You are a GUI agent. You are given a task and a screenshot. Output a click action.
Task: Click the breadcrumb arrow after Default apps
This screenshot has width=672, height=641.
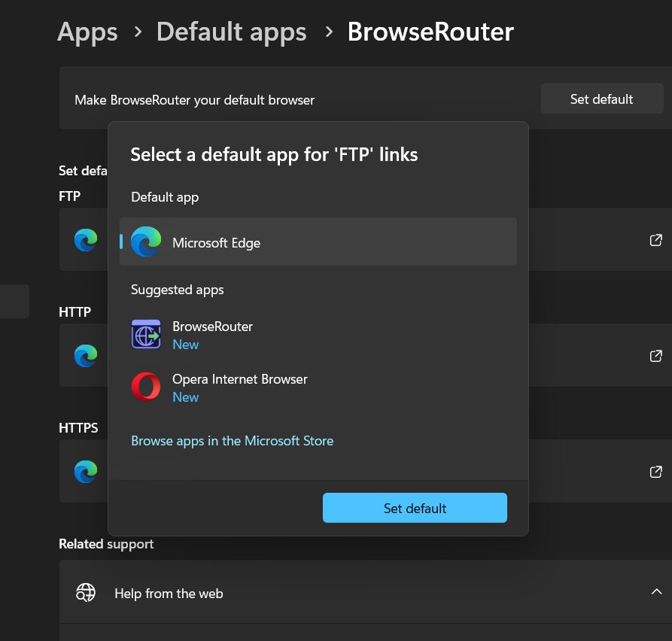tap(329, 32)
